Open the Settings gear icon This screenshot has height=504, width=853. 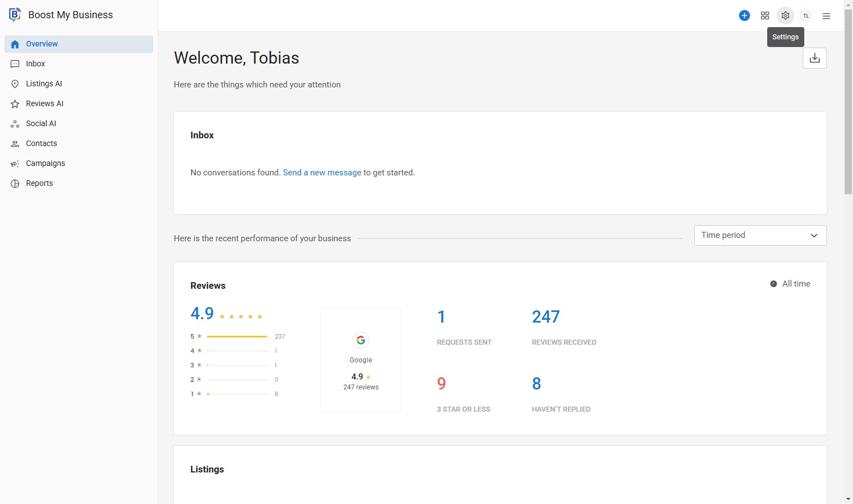click(x=785, y=15)
